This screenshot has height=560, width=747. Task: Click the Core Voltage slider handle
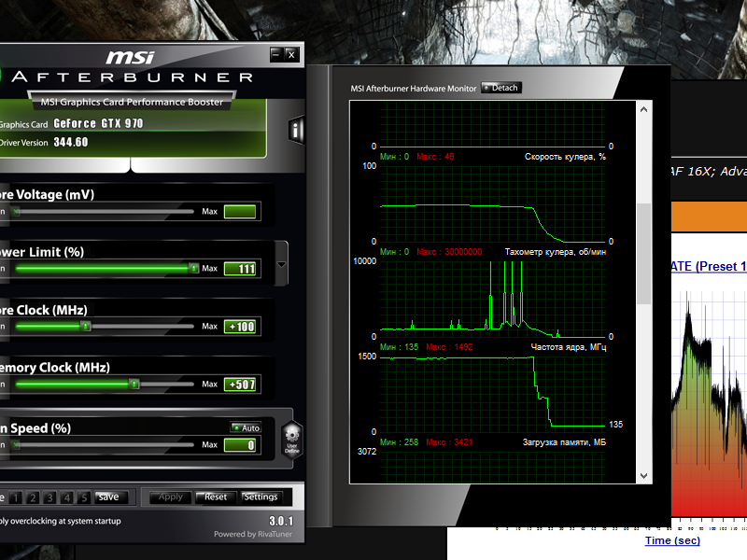[17, 212]
